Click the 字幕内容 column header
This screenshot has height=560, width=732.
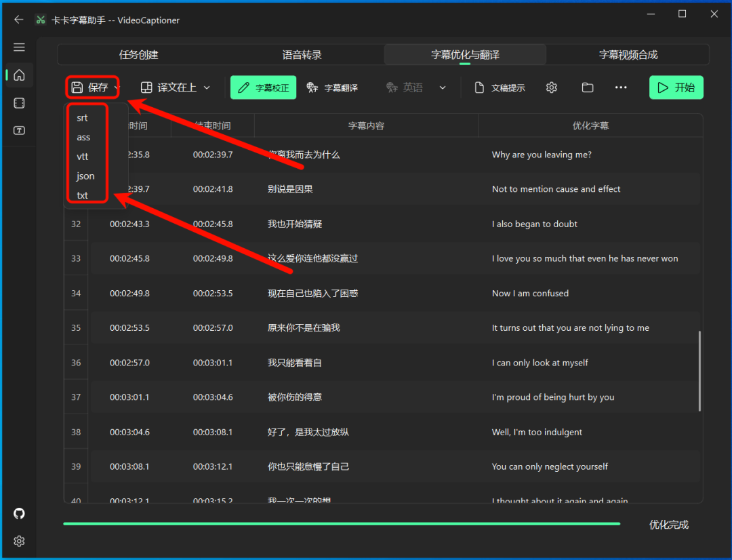[x=367, y=125]
